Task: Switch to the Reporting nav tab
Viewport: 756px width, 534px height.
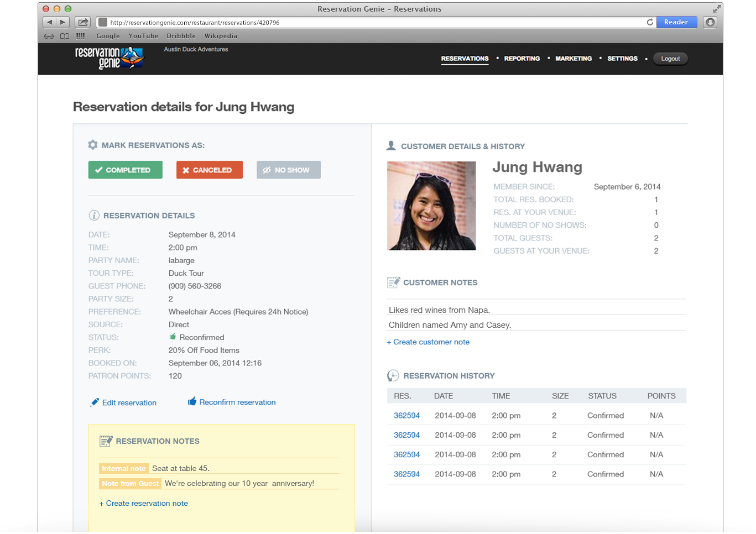Action: (x=522, y=59)
